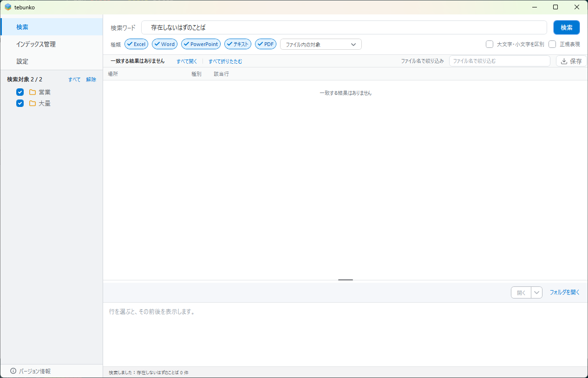Uncheck the 営業 folder checkbox
Screen dimensions: 588x378
coord(20,92)
